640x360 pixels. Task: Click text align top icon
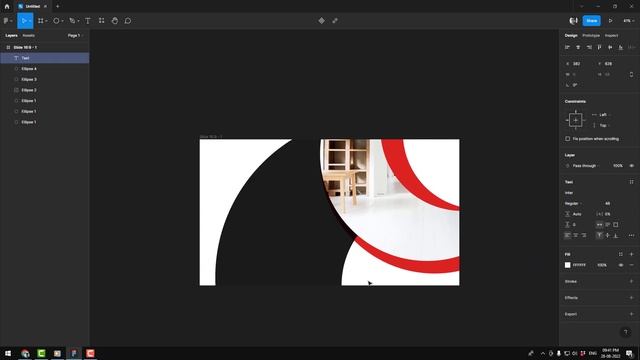tap(599, 236)
